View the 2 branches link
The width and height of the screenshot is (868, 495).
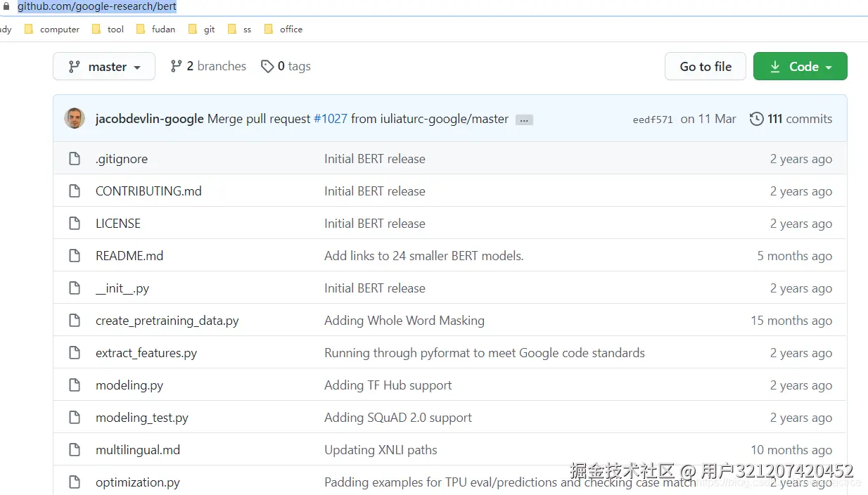pyautogui.click(x=208, y=66)
